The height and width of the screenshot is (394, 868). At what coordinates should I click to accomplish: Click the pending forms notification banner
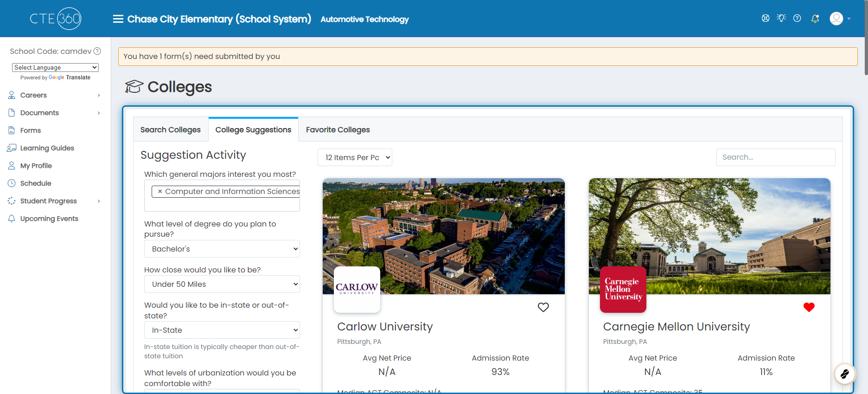pyautogui.click(x=488, y=56)
